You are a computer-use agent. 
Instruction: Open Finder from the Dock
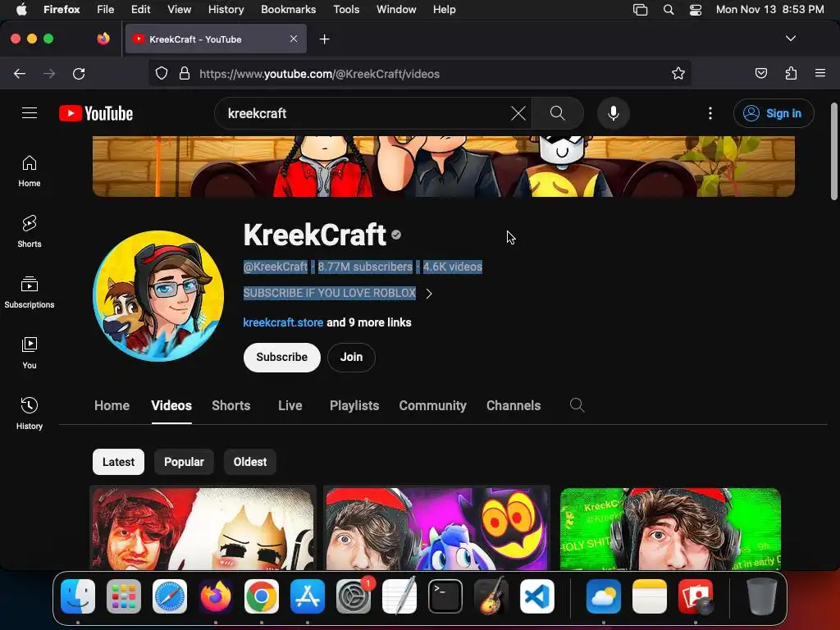pos(78,596)
